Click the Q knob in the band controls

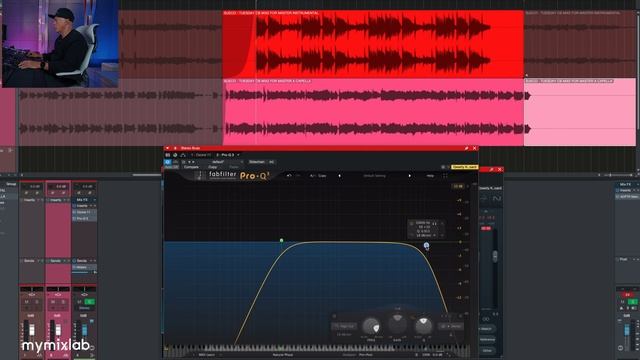tap(423, 327)
